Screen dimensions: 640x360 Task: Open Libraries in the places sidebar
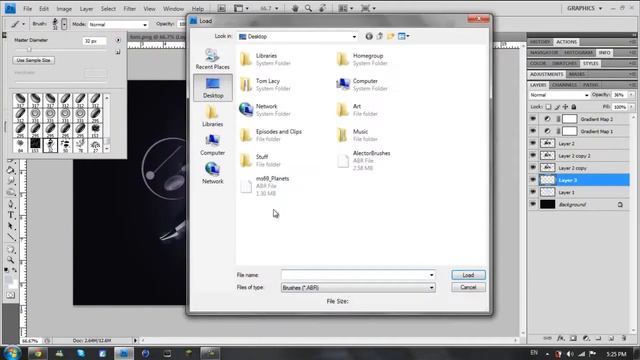pos(213,116)
